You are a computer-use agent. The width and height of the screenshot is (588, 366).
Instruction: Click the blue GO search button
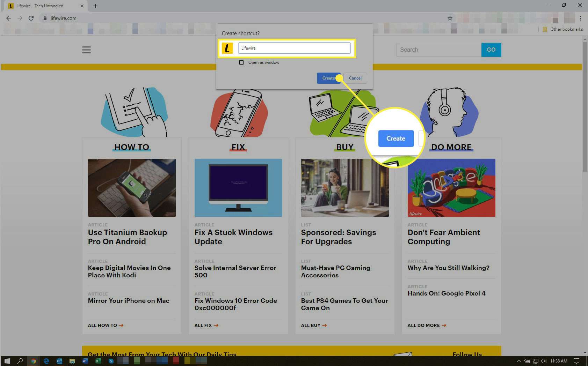click(491, 50)
